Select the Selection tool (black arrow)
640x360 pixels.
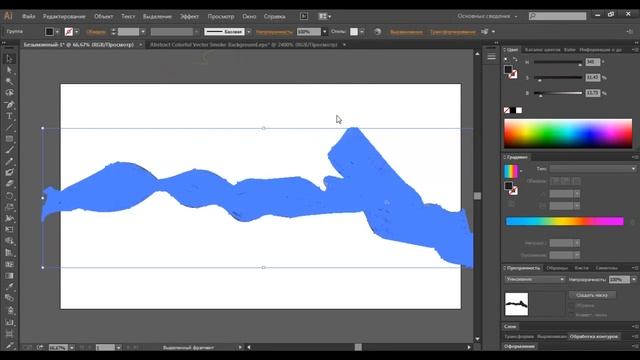coord(9,59)
